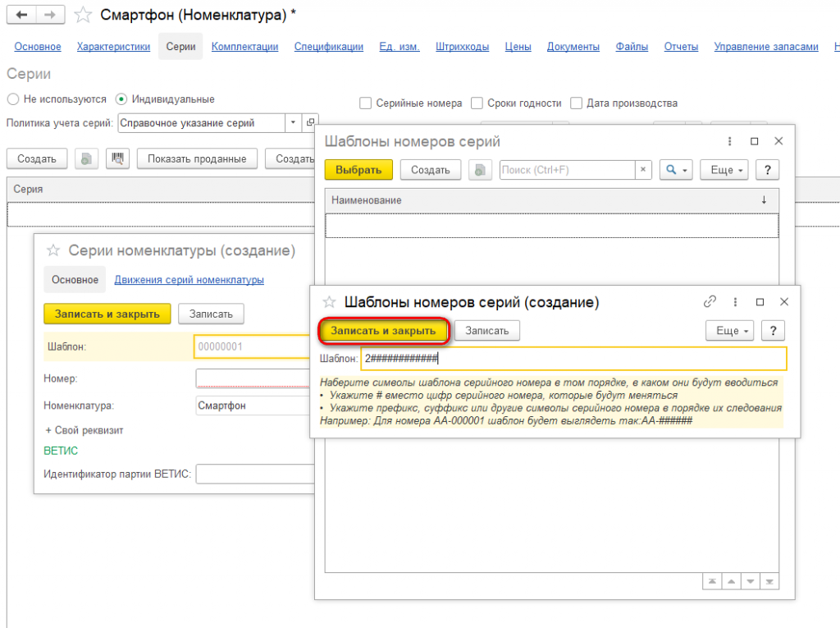This screenshot has width=840, height=628.
Task: Open the Еще menu in Шаблоны номеров серий list
Action: click(x=724, y=170)
